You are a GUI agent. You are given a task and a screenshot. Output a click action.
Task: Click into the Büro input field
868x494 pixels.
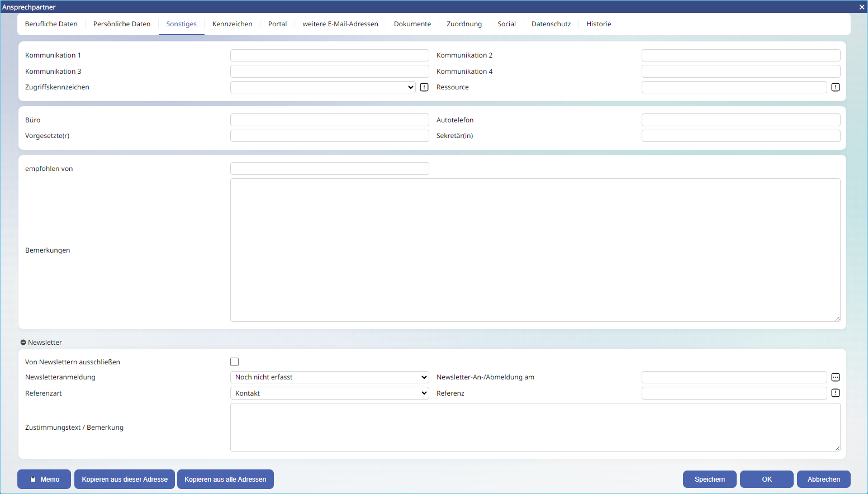(330, 120)
